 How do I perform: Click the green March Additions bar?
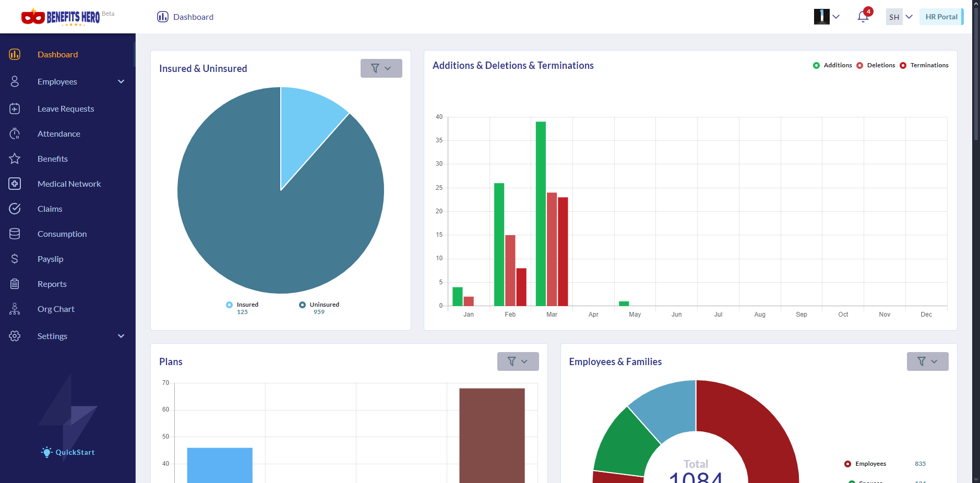point(541,214)
